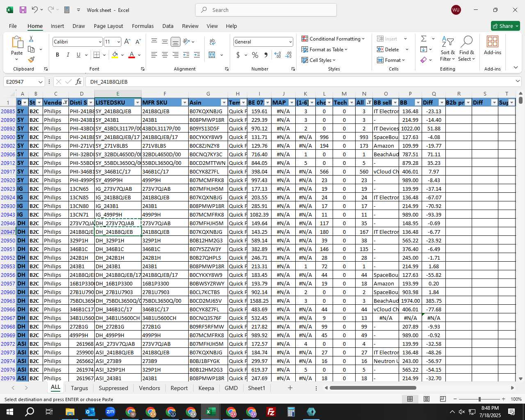Click Cell Styles button
Image resolution: width=525 pixels, height=420 pixels.
(319, 60)
